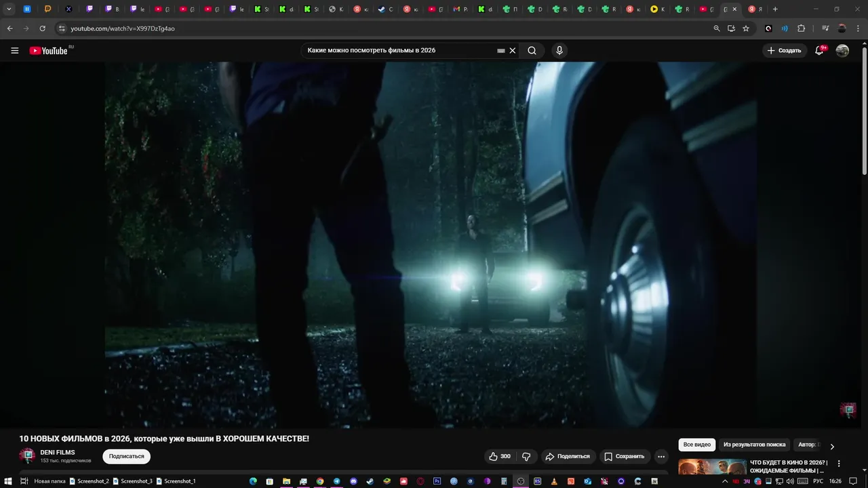Open install app icon in address bar
868x488 pixels.
click(731, 28)
